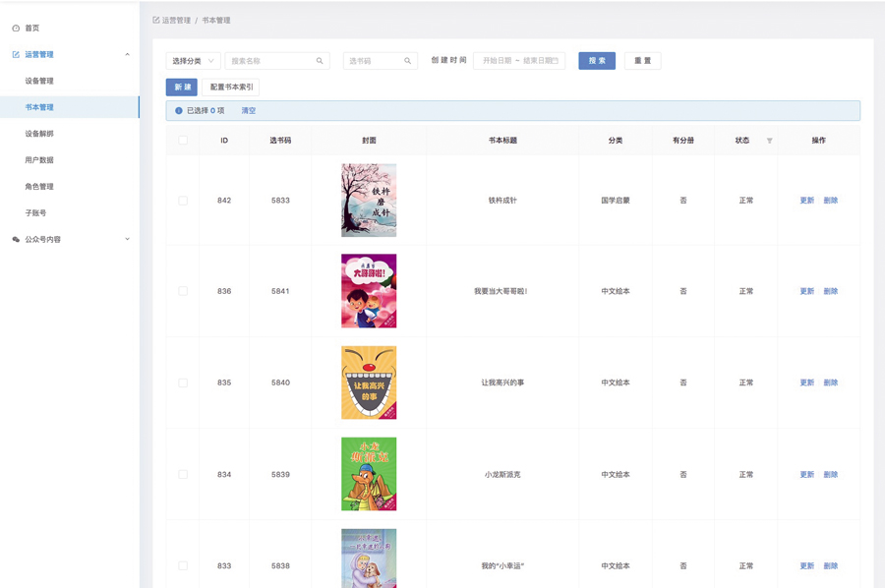
Task: Click 更新 for book 小龙斯派克
Action: [807, 475]
